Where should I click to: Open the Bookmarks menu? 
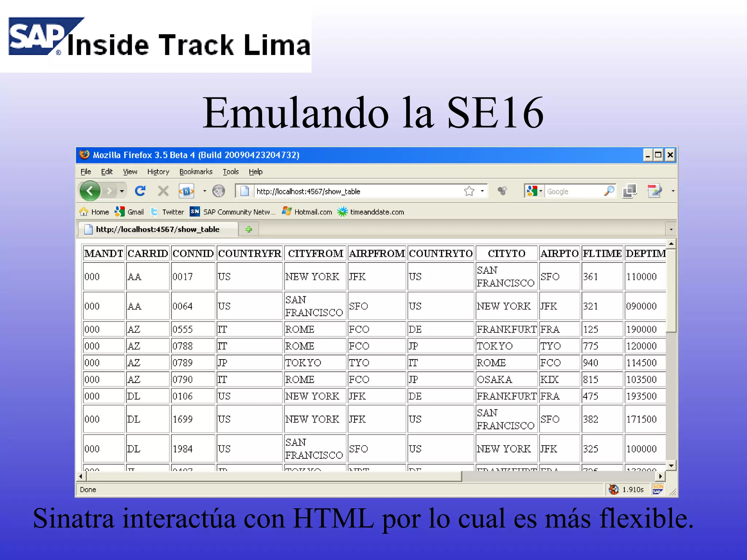(196, 172)
